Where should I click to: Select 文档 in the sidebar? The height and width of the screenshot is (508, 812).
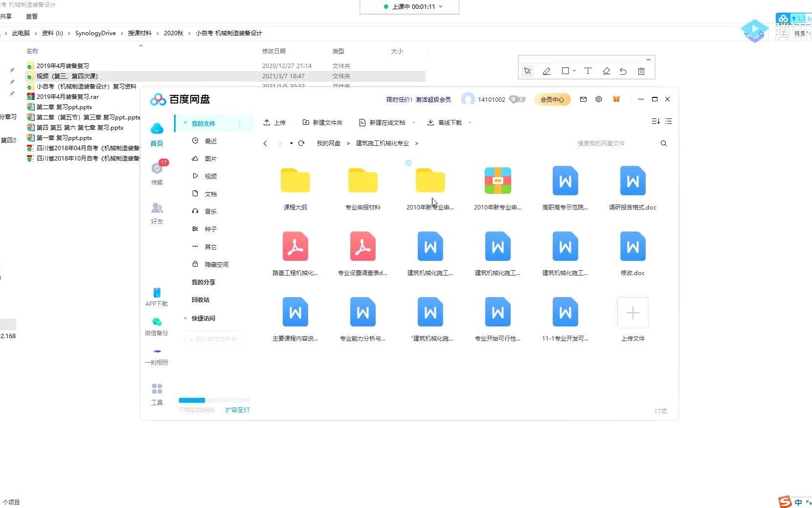[x=211, y=194]
